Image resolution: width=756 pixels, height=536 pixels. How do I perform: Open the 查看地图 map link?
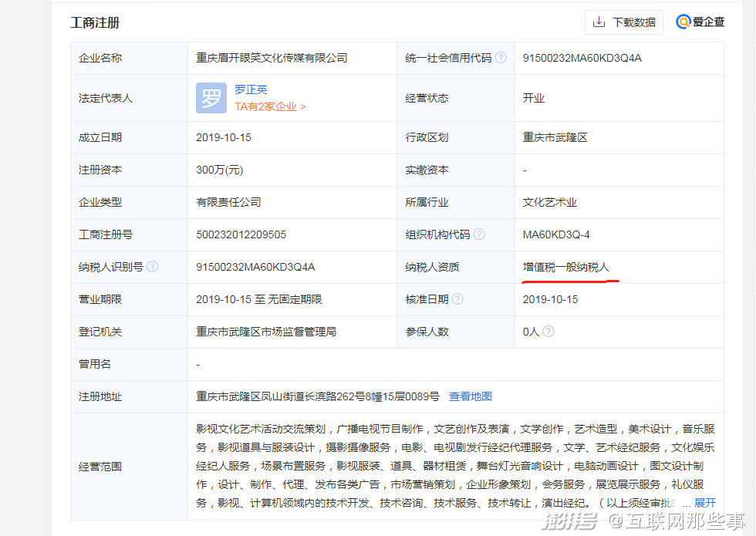pyautogui.click(x=471, y=396)
